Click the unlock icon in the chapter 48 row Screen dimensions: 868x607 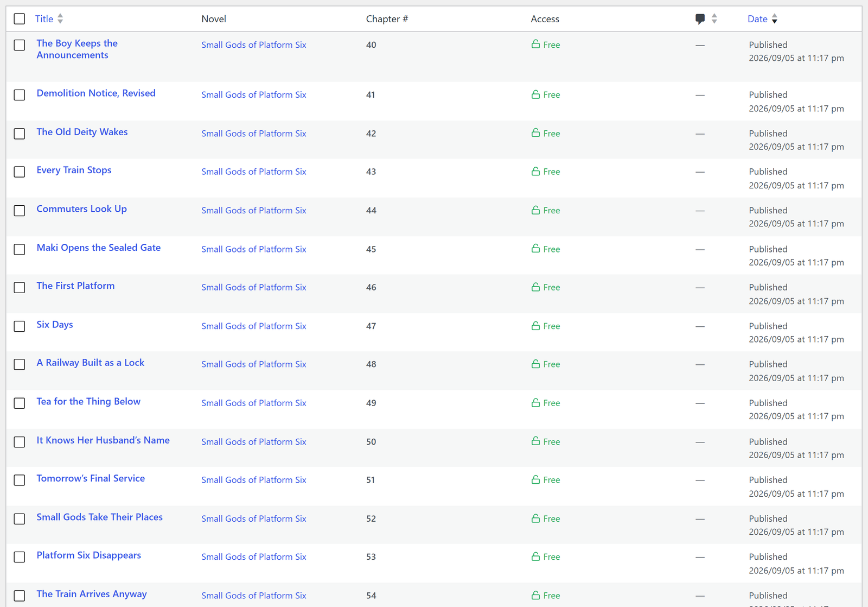point(535,364)
